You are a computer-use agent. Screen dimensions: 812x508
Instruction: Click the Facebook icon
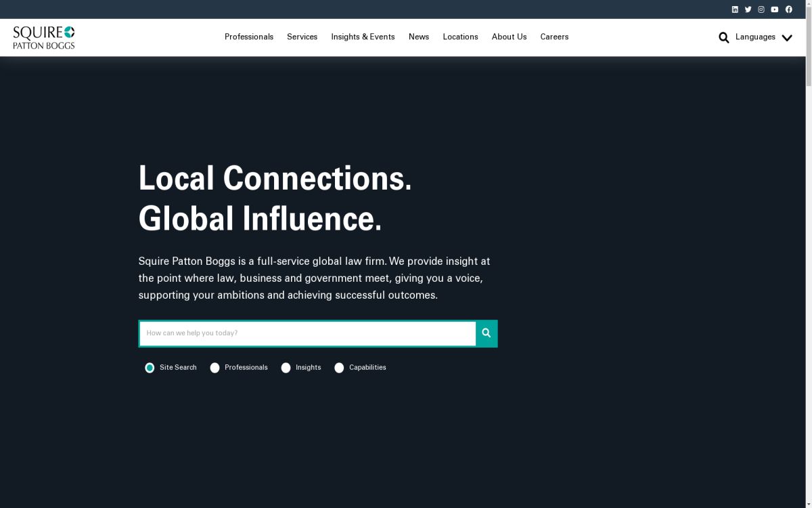pyautogui.click(x=788, y=9)
